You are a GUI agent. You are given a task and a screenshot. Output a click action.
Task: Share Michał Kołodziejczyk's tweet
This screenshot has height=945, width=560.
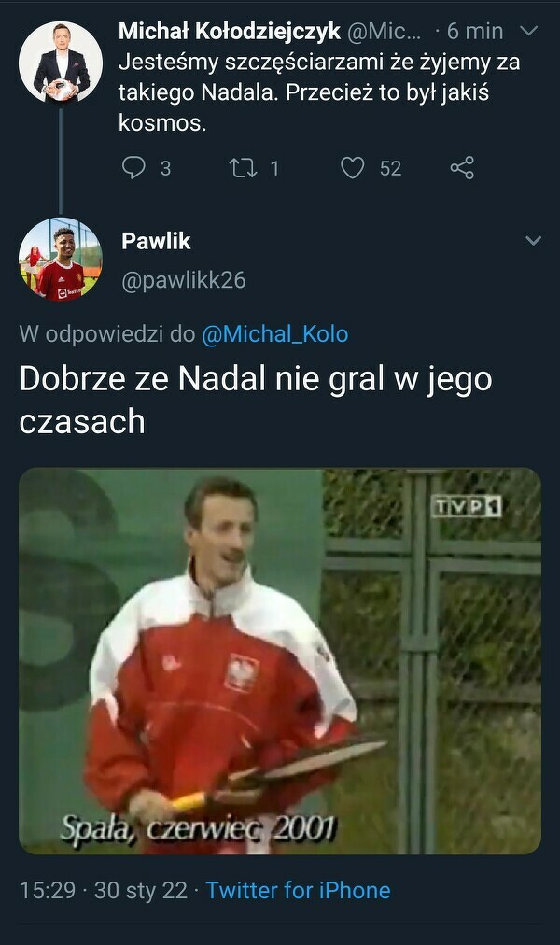tap(462, 167)
